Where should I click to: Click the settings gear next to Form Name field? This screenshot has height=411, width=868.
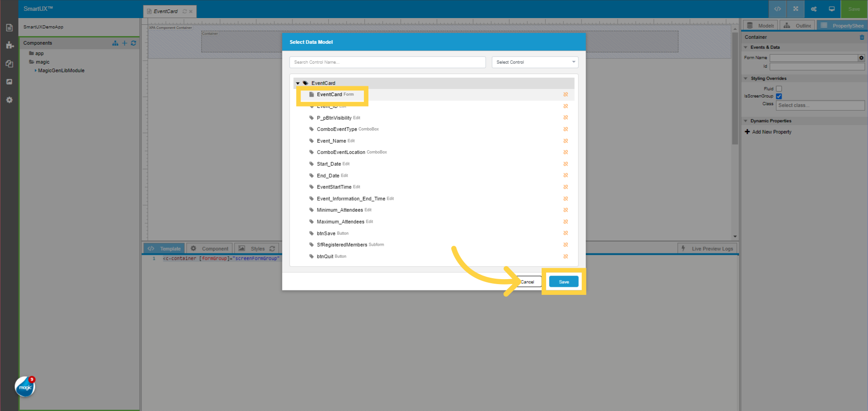pyautogui.click(x=861, y=58)
